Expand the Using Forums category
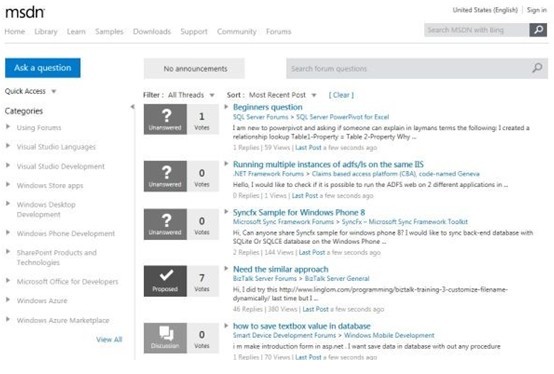Screen dimensions: 554x374 click(x=8, y=126)
